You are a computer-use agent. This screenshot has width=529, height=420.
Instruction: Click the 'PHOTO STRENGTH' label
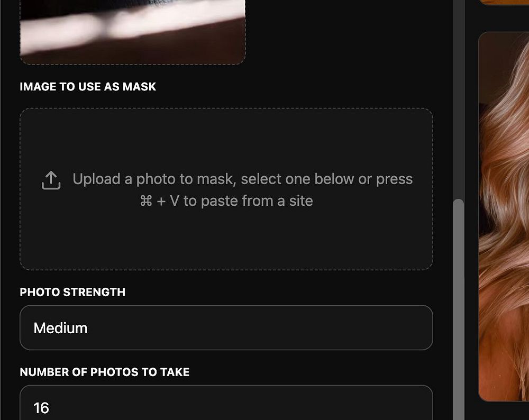pos(72,292)
